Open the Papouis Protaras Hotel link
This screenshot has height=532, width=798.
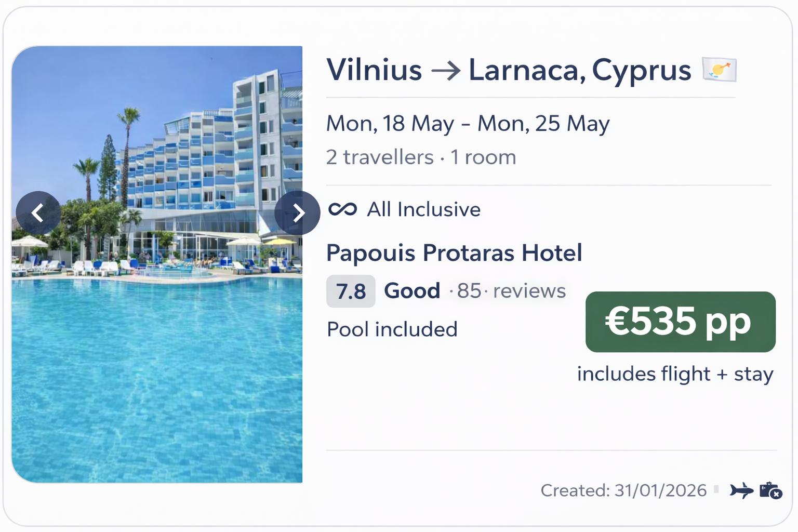tap(454, 253)
